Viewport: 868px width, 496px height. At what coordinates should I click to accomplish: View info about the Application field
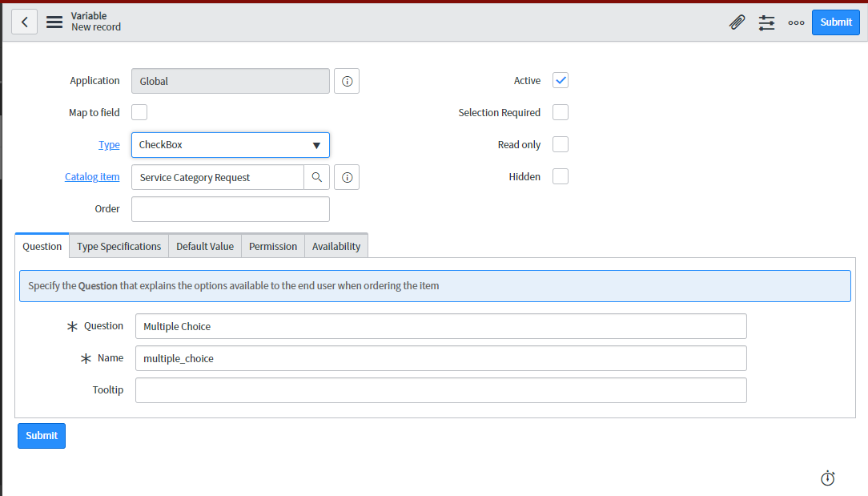[x=346, y=80]
